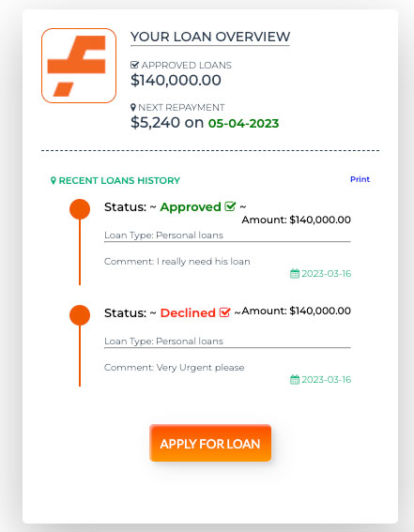Screen dimensions: 414x532
Task: Click the Print link
Action: 360,179
